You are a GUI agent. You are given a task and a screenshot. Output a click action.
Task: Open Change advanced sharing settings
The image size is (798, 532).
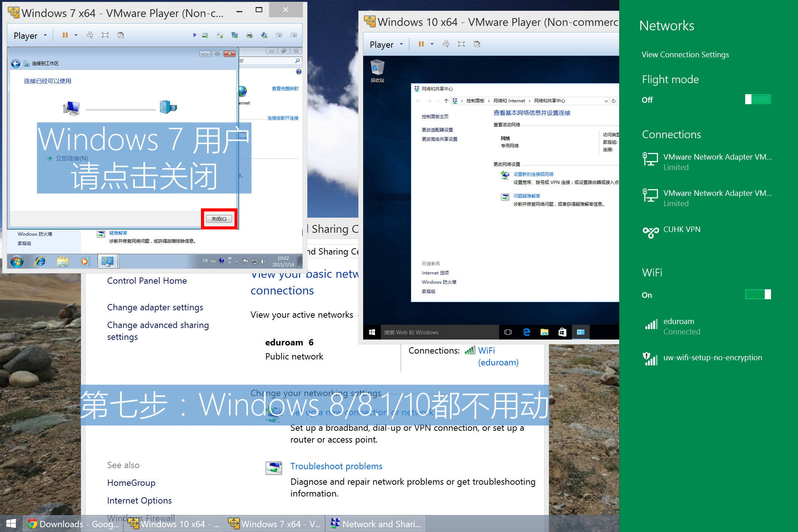pos(158,331)
